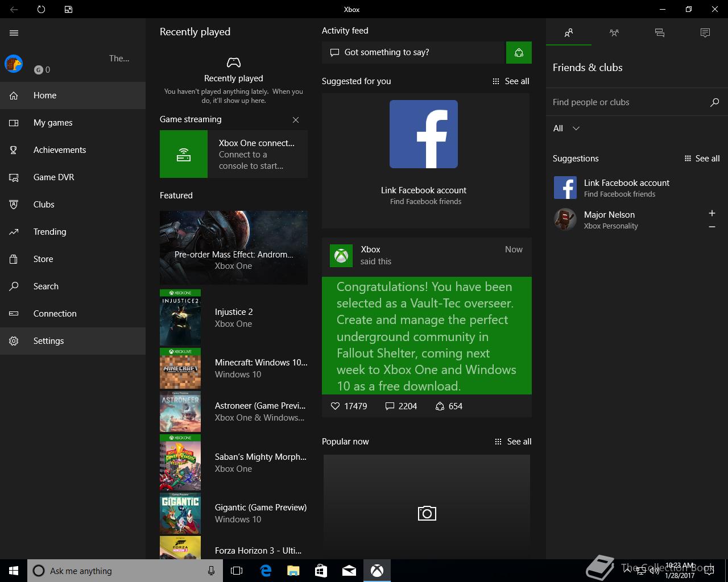
Task: Like the Xbox post with 17479 likes
Action: tap(349, 406)
